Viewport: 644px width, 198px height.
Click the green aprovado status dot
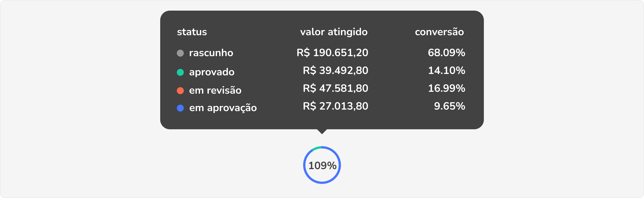coord(180,72)
